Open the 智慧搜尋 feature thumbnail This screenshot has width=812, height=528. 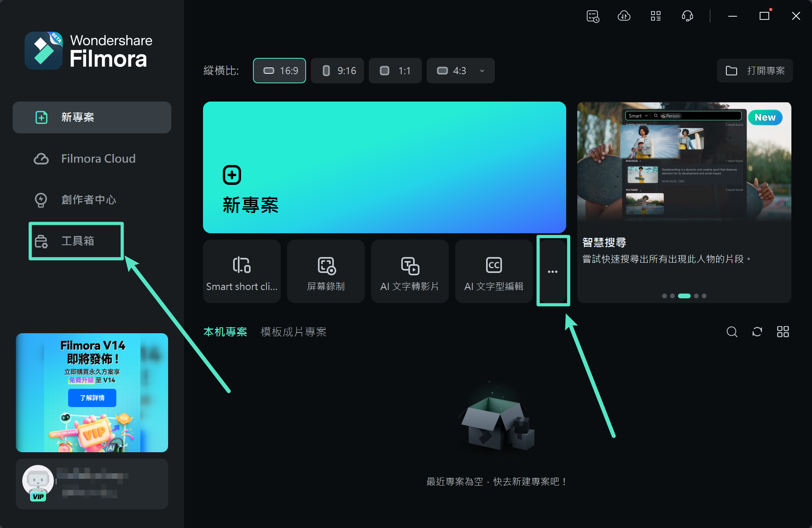684,161
